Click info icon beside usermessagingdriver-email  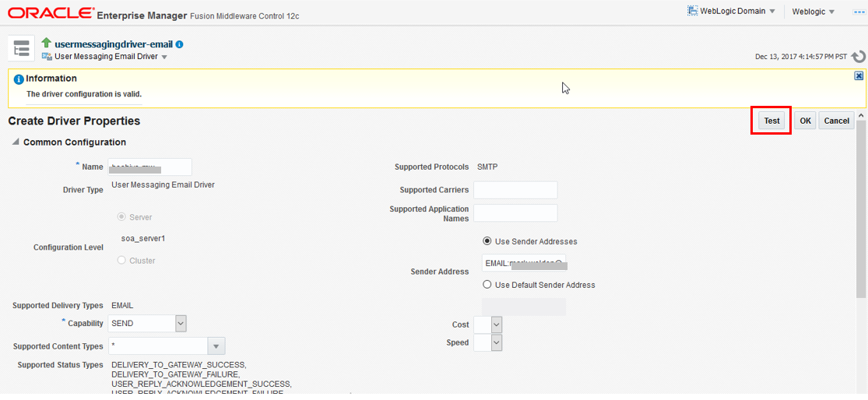(179, 44)
